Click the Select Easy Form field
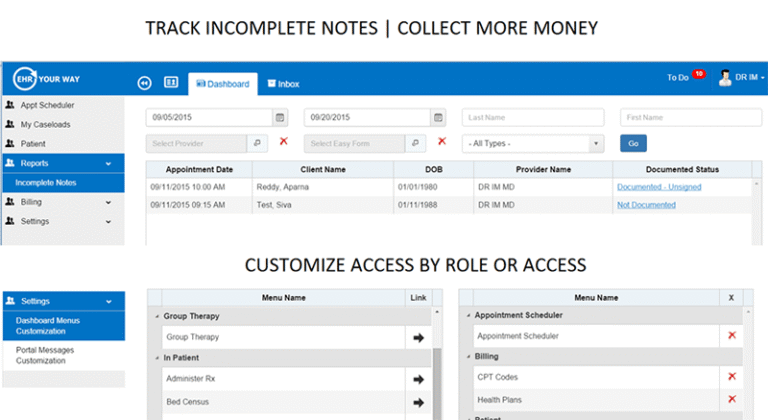The width and height of the screenshot is (768, 420). click(355, 144)
